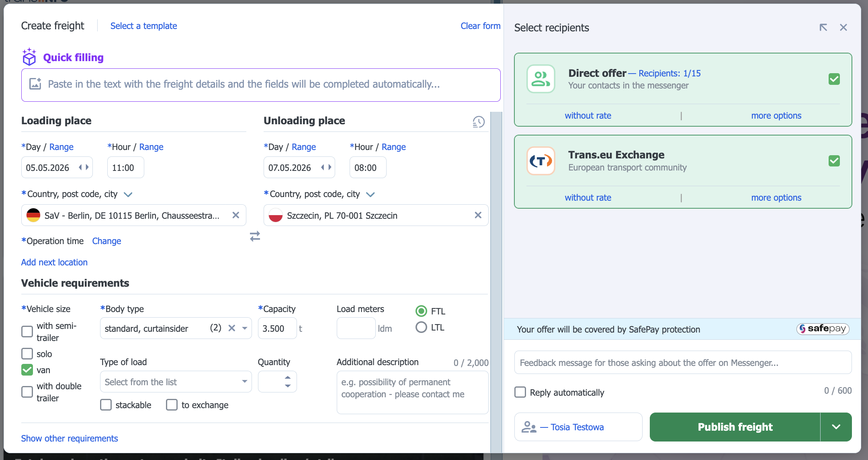Remove the Szczecin unloading location
868x460 pixels.
pos(478,215)
